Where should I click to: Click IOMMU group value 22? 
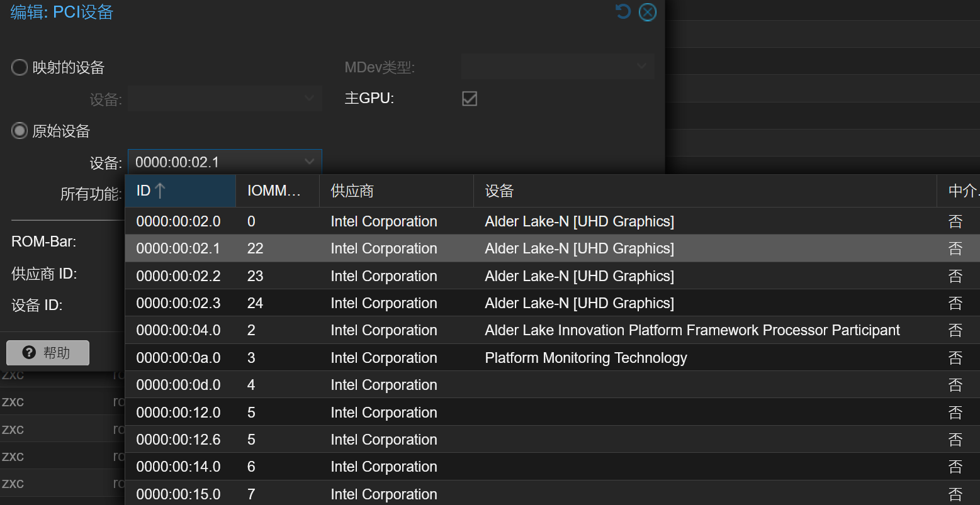pos(255,248)
